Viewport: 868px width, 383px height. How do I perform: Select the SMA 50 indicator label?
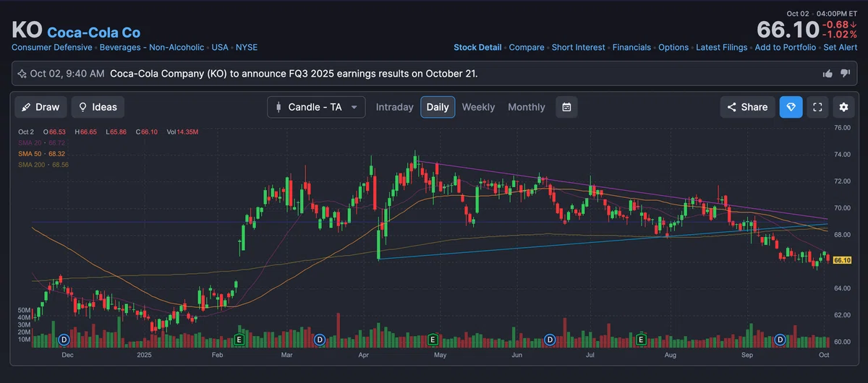pyautogui.click(x=42, y=154)
